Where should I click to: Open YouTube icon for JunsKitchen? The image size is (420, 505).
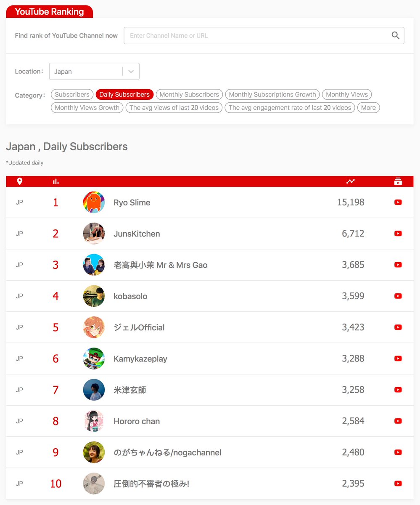[398, 234]
